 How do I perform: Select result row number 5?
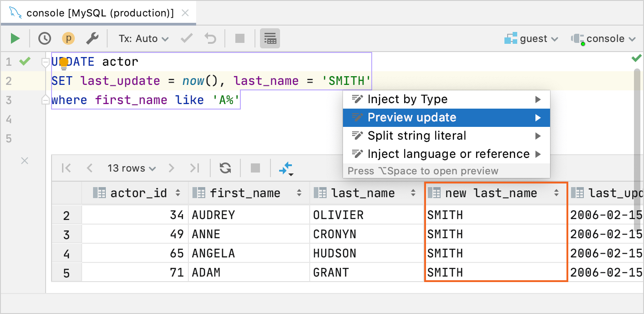point(67,272)
